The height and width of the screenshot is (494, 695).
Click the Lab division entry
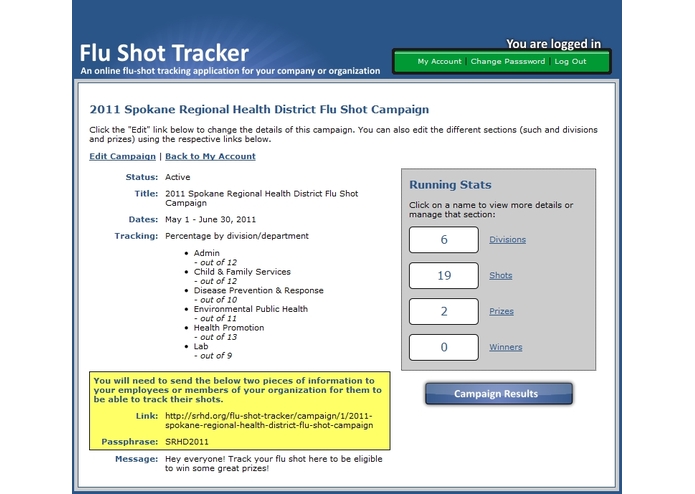tap(201, 346)
